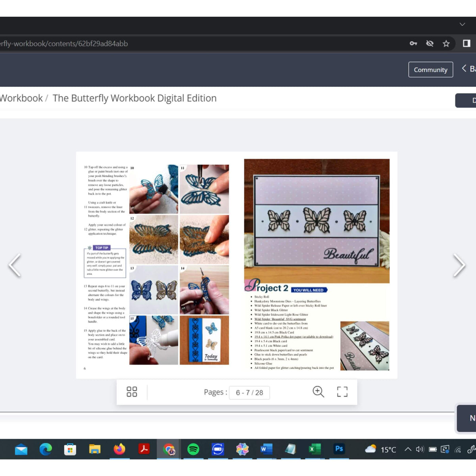Screen dimensions: 476x476
Task: Edit the Pages number field
Action: point(249,392)
